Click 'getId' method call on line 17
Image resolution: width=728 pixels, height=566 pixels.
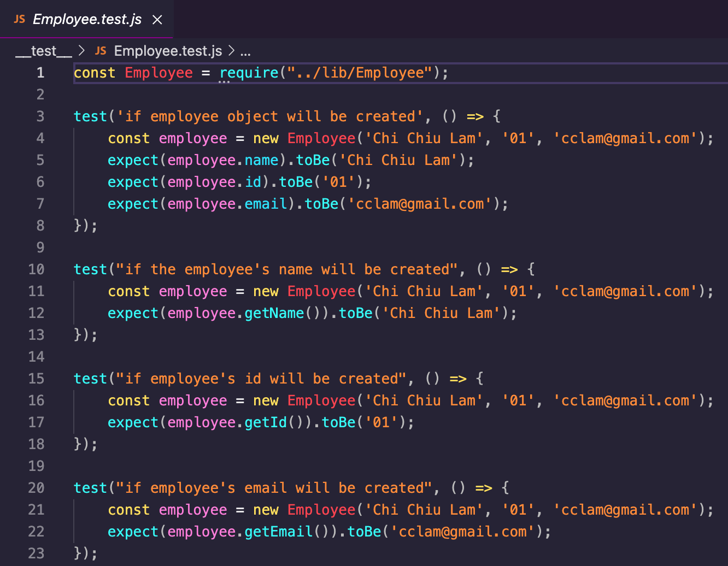click(265, 422)
